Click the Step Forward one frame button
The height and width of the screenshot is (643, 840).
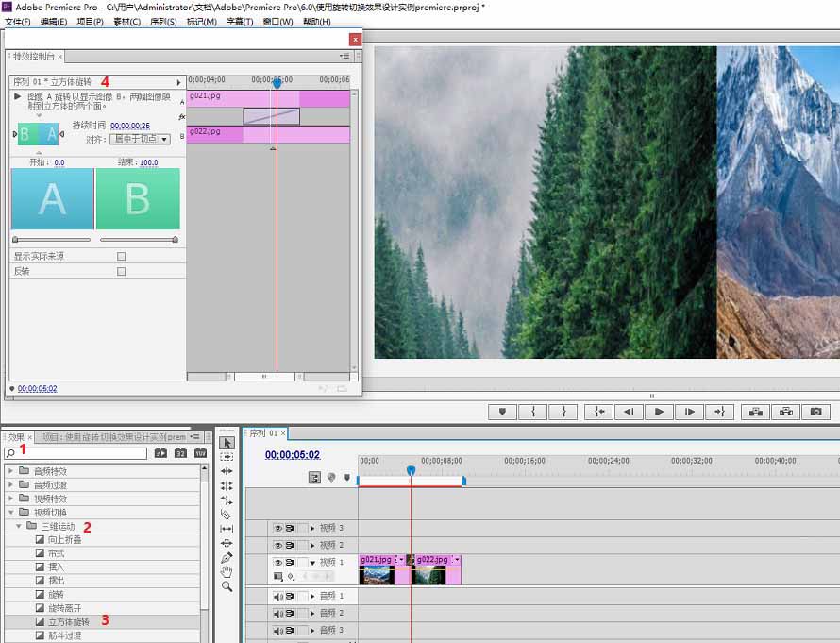(690, 412)
